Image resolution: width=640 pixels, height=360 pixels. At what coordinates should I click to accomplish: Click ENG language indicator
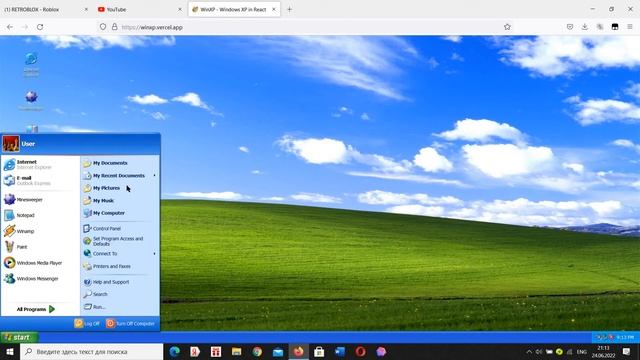pos(582,351)
